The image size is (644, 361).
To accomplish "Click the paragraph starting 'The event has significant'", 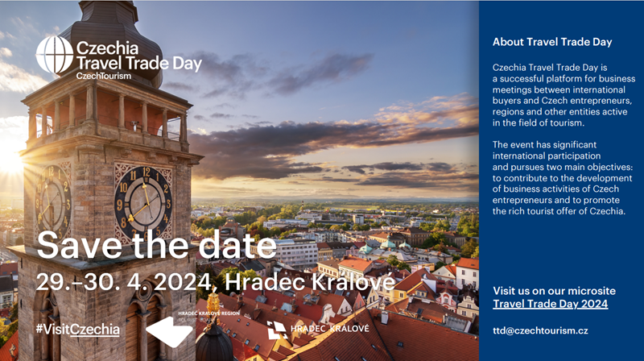I will point(563,178).
